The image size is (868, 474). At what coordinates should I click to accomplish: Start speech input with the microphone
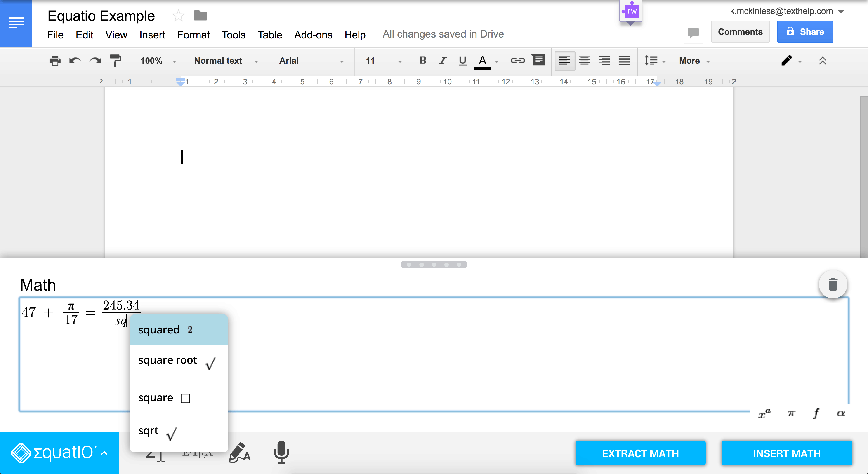coord(281,453)
